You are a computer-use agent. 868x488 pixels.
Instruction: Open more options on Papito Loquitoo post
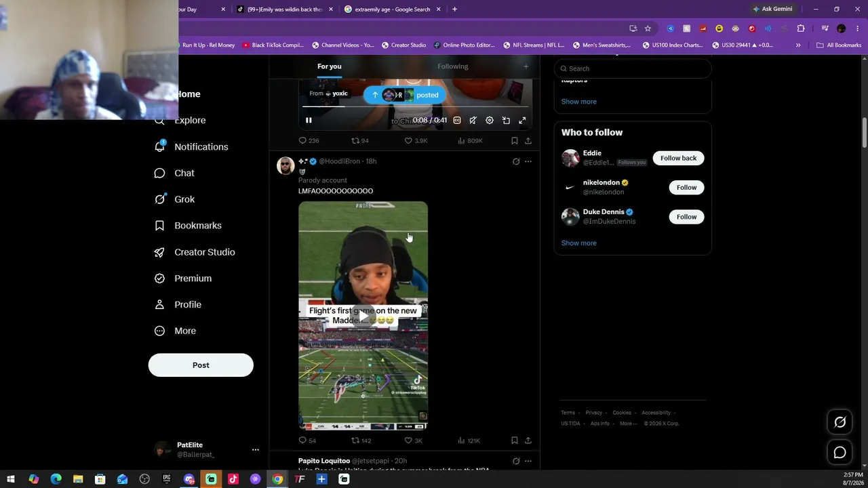pyautogui.click(x=528, y=461)
